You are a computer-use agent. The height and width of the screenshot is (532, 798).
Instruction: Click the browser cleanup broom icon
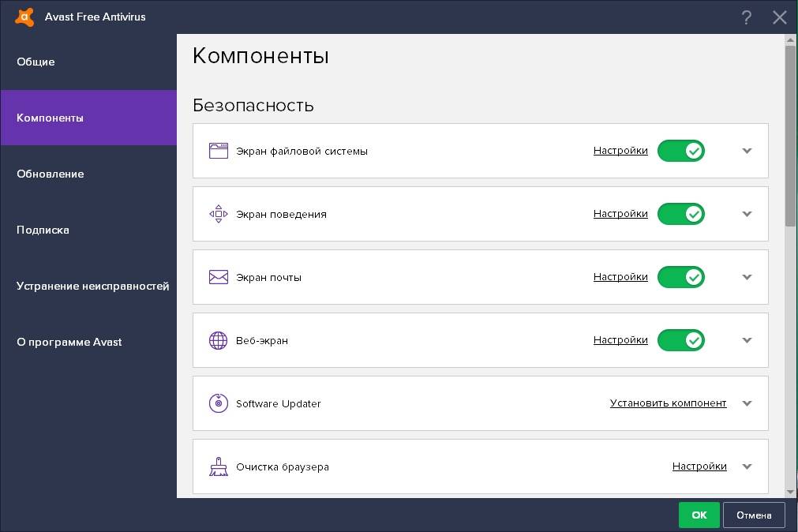click(219, 466)
